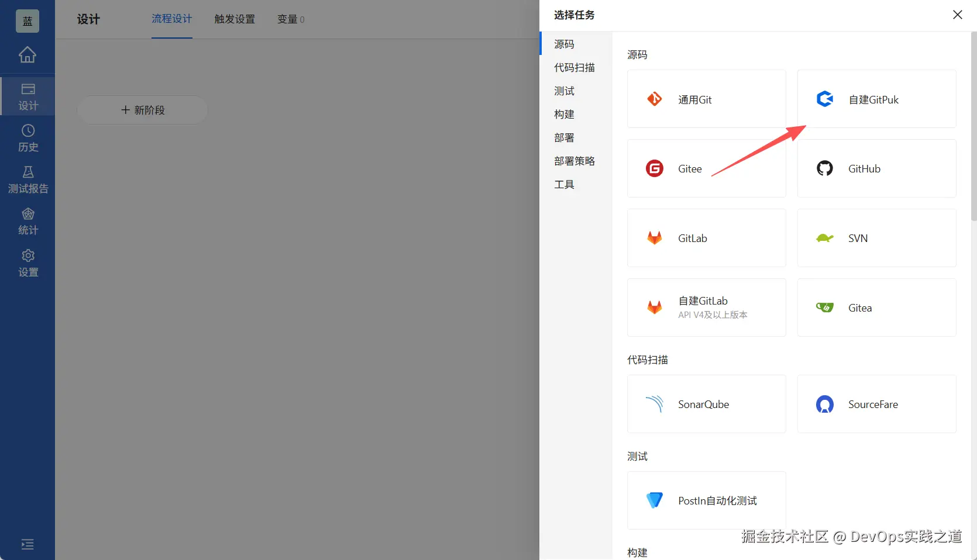This screenshot has width=977, height=560.
Task: Click the Gitee red logo icon
Action: point(654,168)
